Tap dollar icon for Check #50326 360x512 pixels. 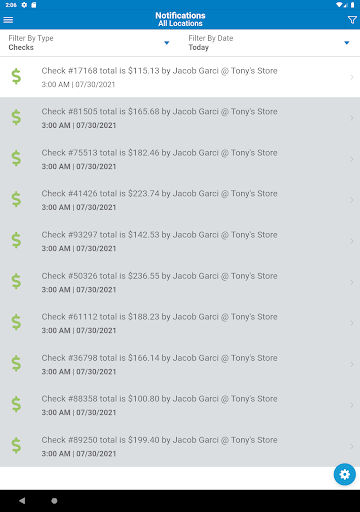[16, 281]
